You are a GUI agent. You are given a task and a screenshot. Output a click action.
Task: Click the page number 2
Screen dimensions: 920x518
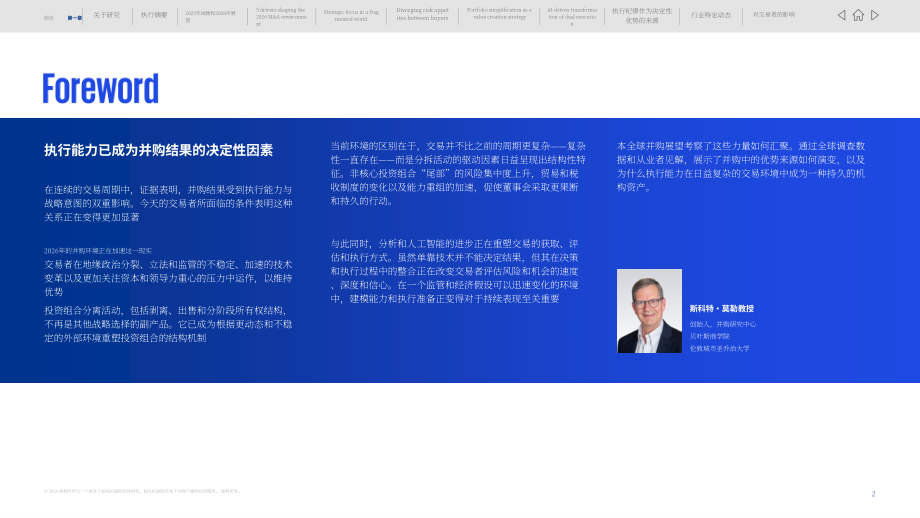click(873, 494)
